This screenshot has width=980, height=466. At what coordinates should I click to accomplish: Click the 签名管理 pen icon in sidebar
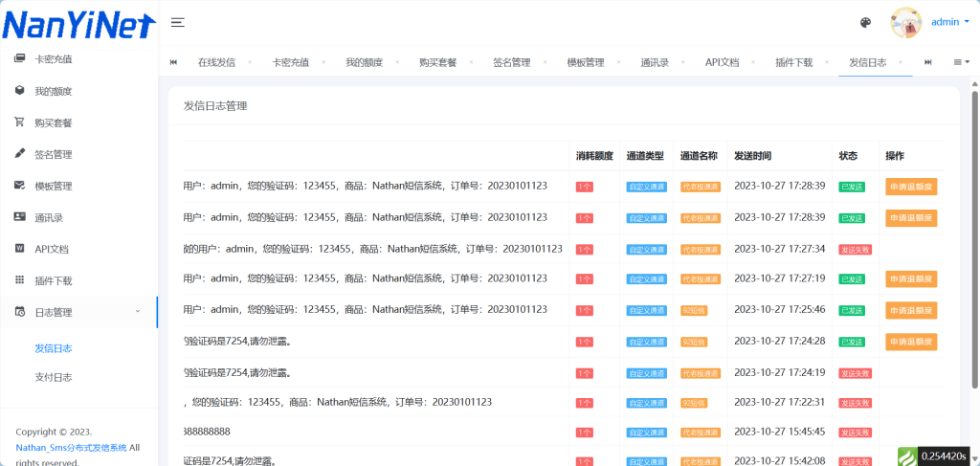click(x=19, y=154)
